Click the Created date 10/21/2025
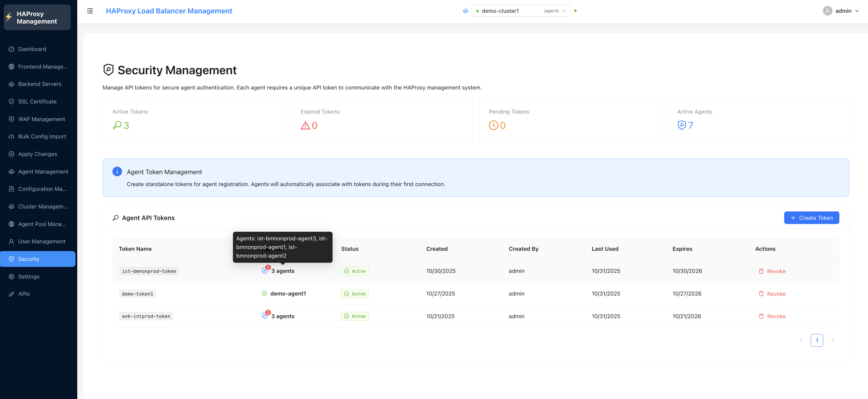 coord(440,316)
